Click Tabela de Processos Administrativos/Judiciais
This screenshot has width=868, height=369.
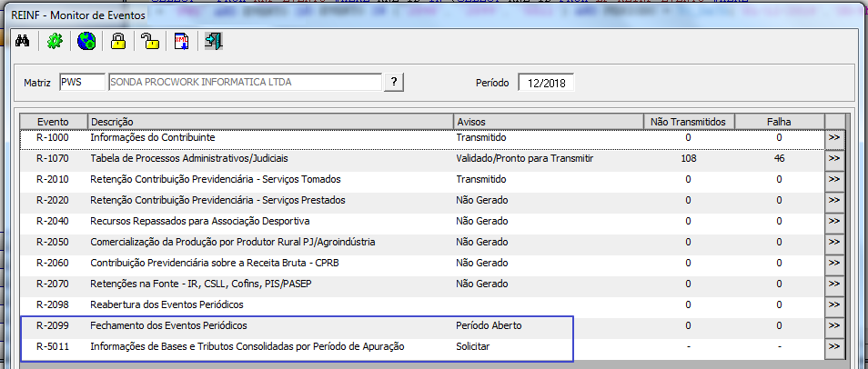click(188, 158)
